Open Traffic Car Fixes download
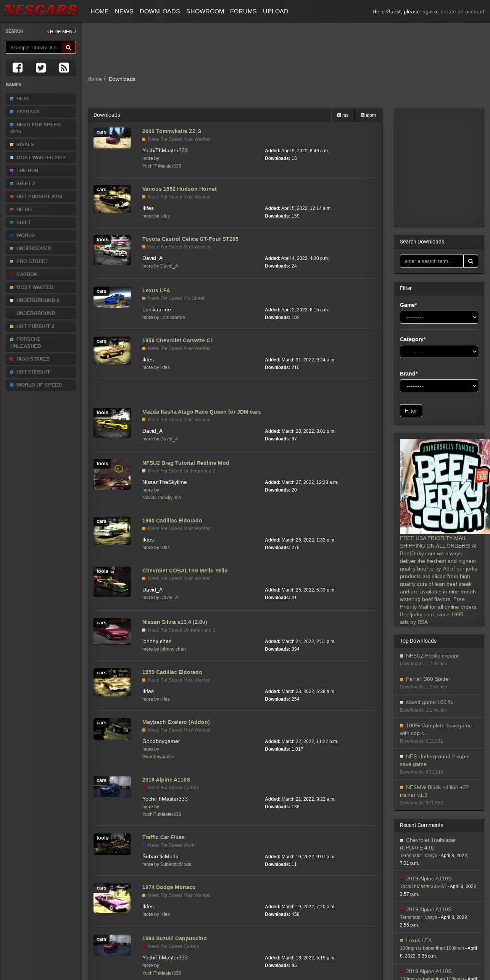This screenshot has height=980, width=490. tap(163, 837)
